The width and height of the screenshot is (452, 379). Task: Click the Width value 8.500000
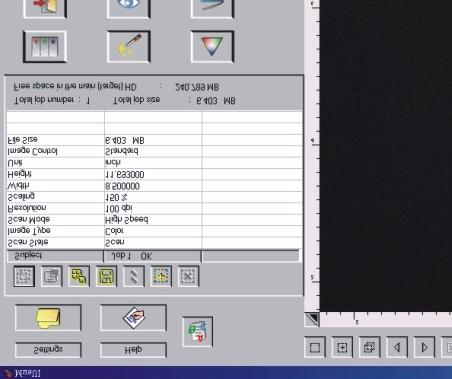tap(122, 186)
